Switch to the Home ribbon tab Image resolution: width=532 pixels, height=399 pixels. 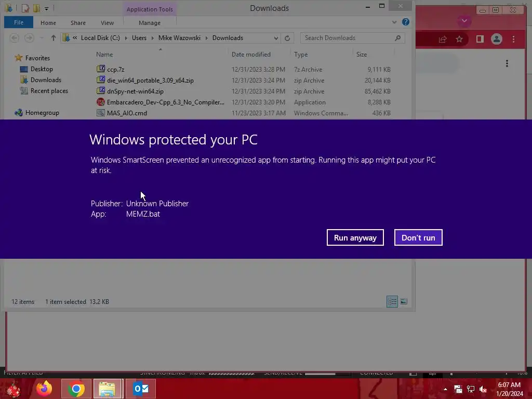click(48, 23)
